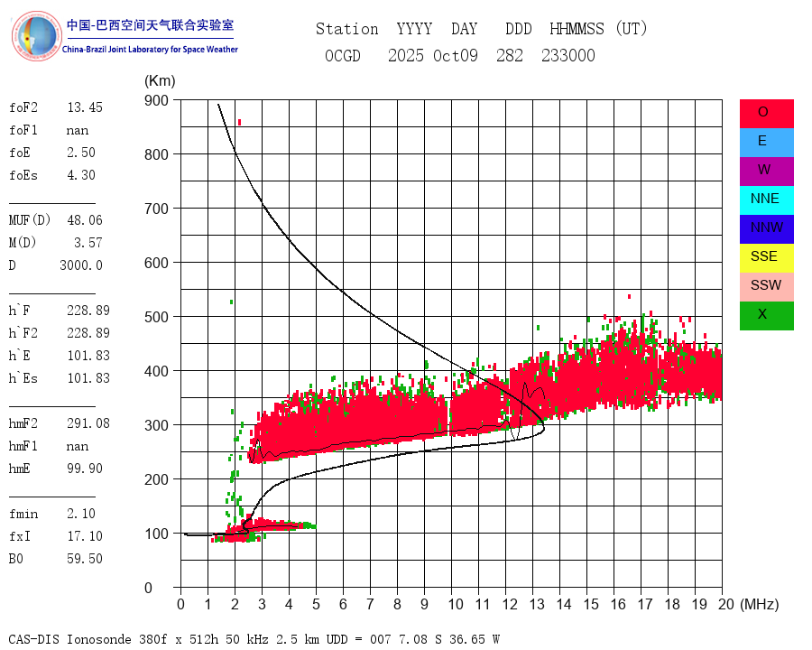
Task: Click the 900 height axis label
Action: 156,100
